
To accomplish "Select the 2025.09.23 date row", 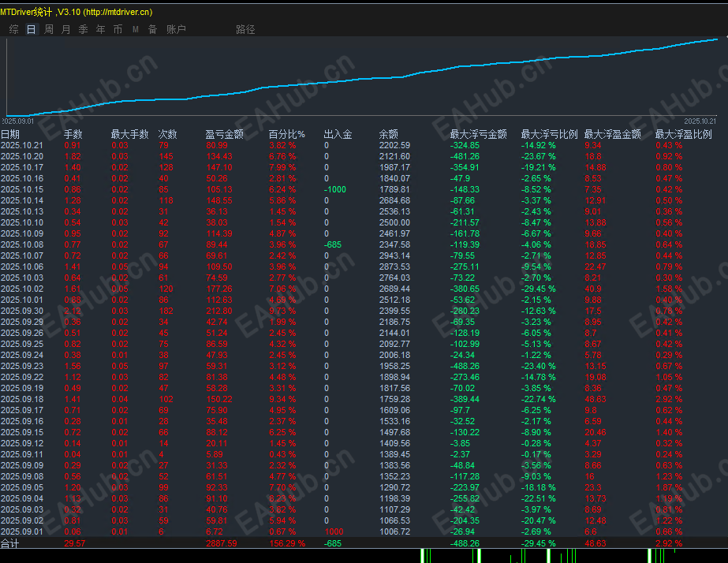I will 21,366.
